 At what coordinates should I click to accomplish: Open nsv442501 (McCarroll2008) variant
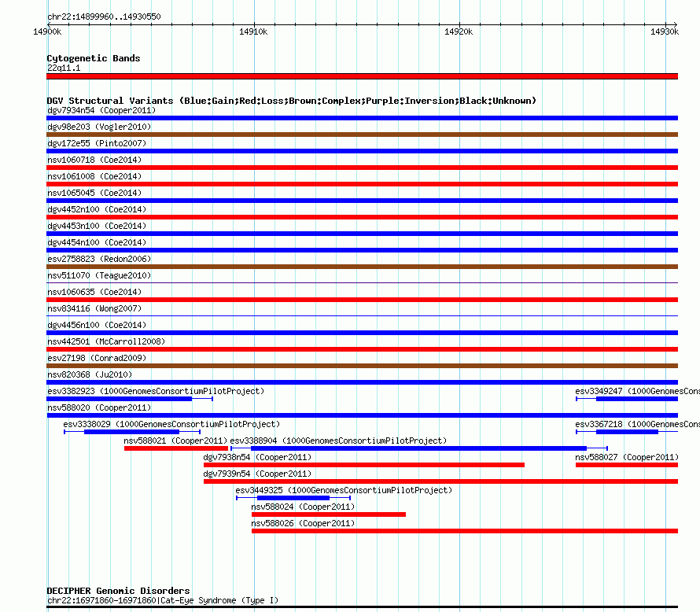click(x=106, y=342)
